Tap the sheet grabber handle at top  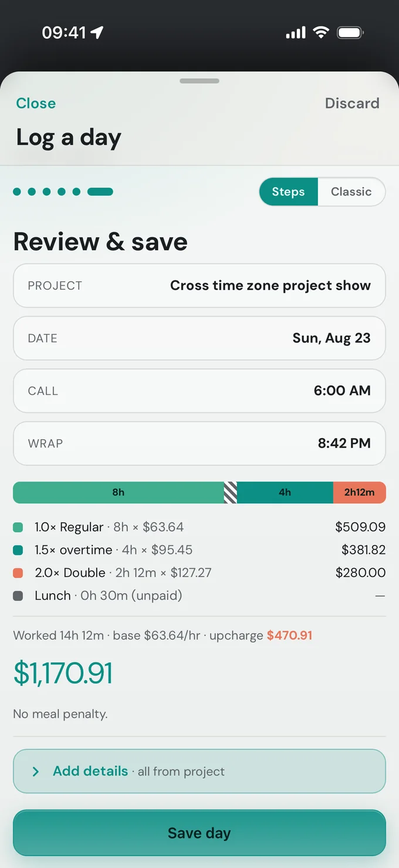coord(199,81)
